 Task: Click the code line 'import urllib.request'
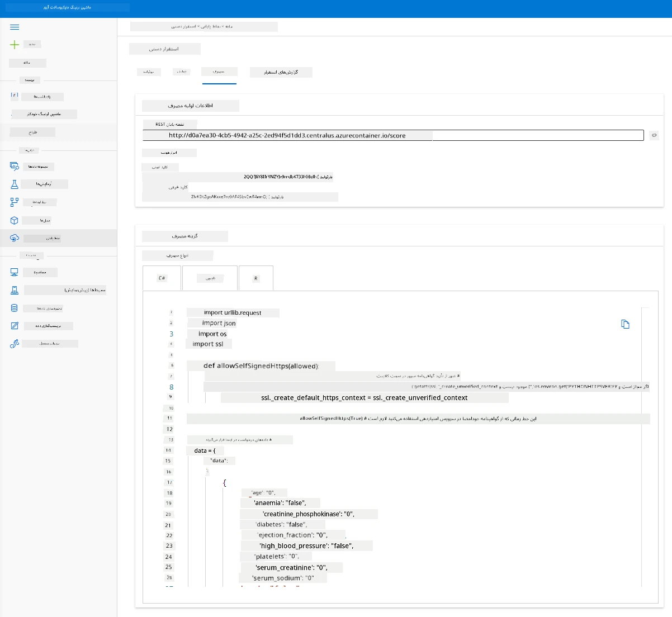coord(233,312)
